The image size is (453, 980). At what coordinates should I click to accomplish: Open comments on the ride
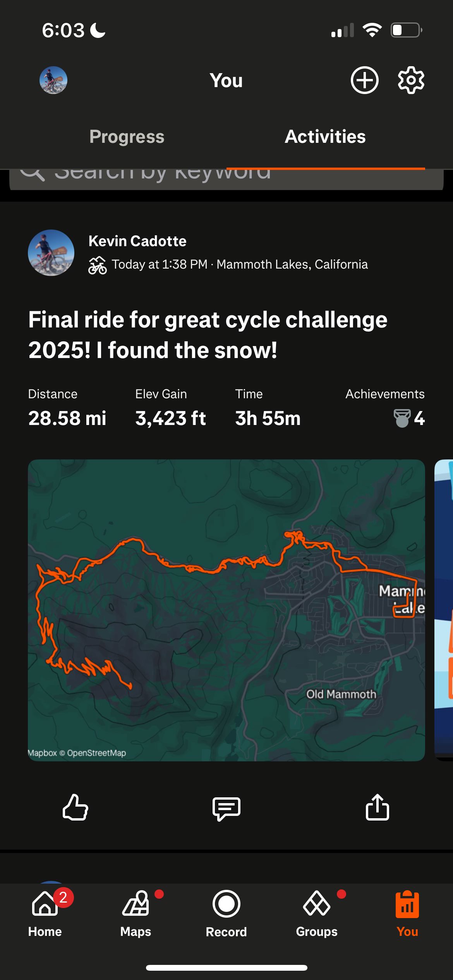pyautogui.click(x=226, y=808)
